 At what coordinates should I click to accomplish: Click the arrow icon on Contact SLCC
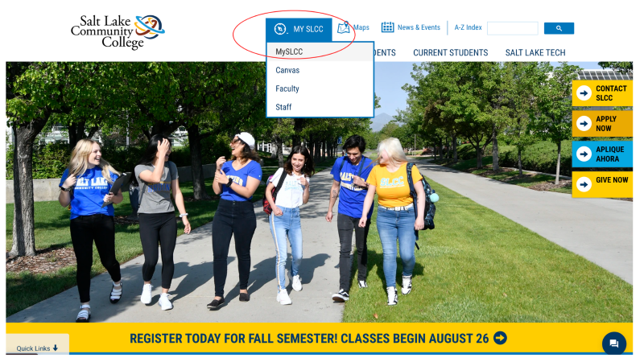tap(584, 93)
